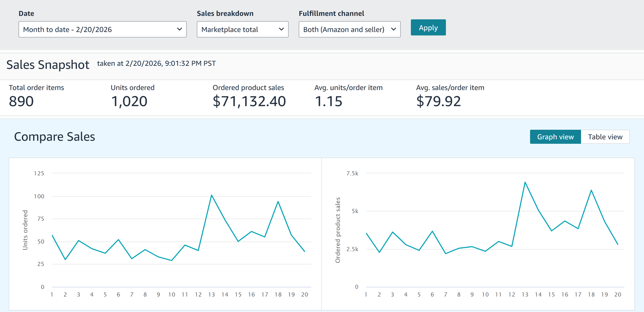This screenshot has width=644, height=312.
Task: Select the Units ordered value 1,020
Action: pyautogui.click(x=129, y=101)
